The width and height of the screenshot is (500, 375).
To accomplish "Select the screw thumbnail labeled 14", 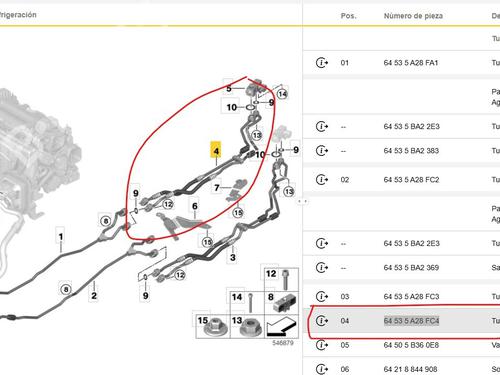I will coord(246,302).
